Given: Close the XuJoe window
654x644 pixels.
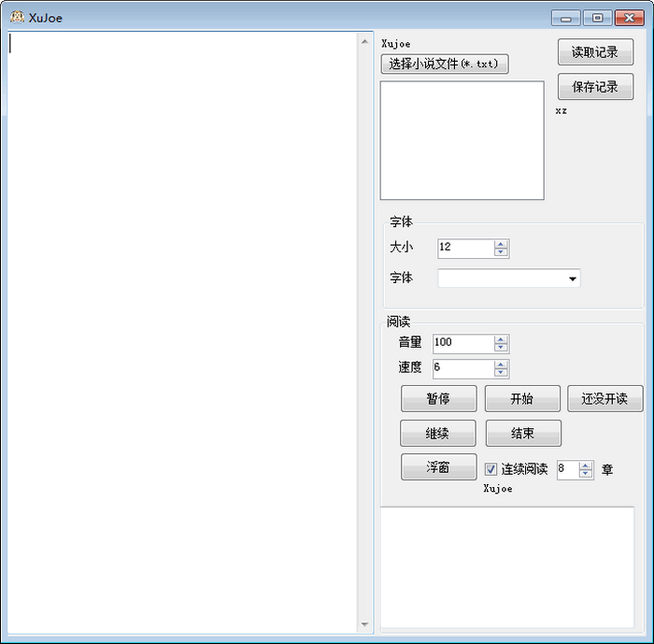Looking at the screenshot, I should pyautogui.click(x=630, y=19).
